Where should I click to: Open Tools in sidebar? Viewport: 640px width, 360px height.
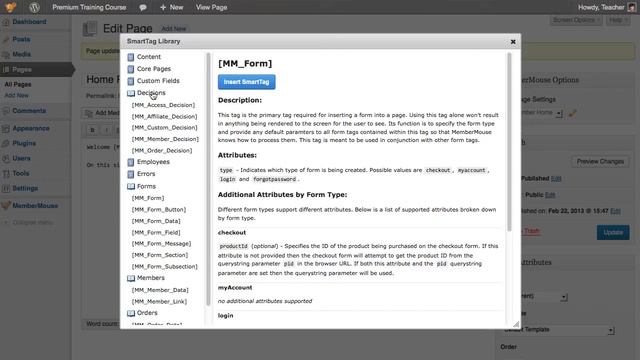click(20, 173)
